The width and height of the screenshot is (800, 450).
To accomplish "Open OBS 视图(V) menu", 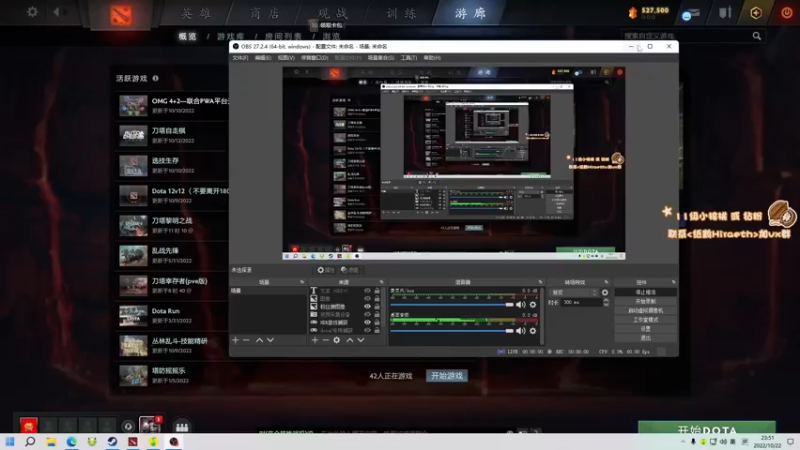I will tap(286, 58).
